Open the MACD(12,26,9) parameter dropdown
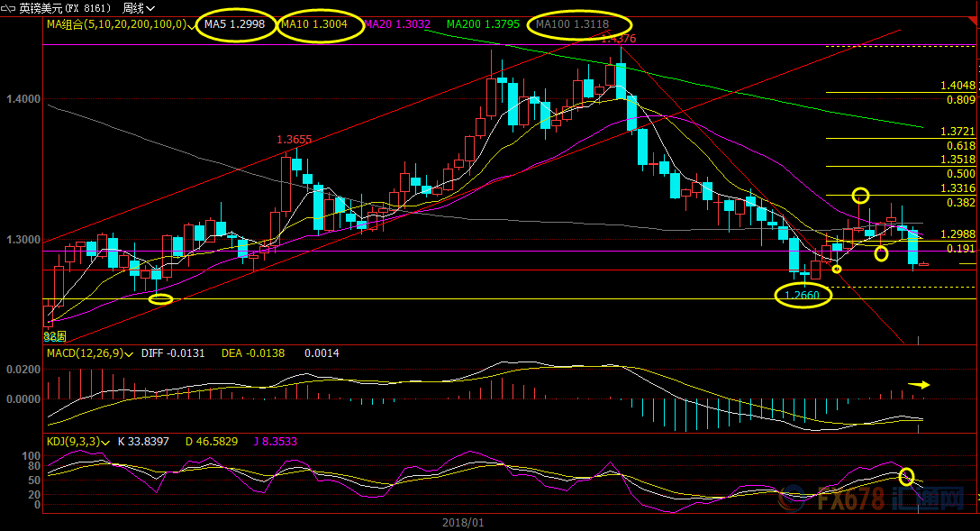The height and width of the screenshot is (531, 980). [130, 354]
